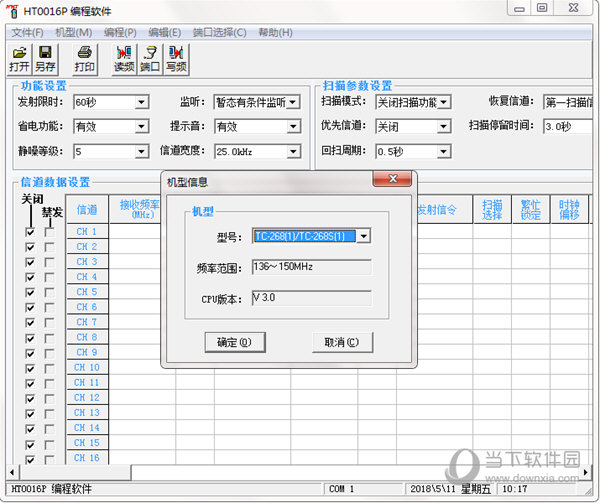
Task: Click the 扫描停留时间 3.0秒 field
Action: (x=568, y=126)
